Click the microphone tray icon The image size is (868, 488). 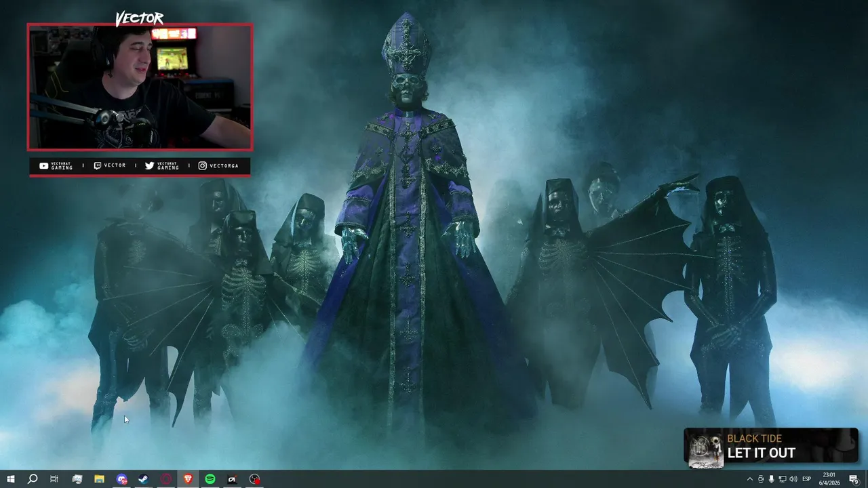(x=772, y=479)
